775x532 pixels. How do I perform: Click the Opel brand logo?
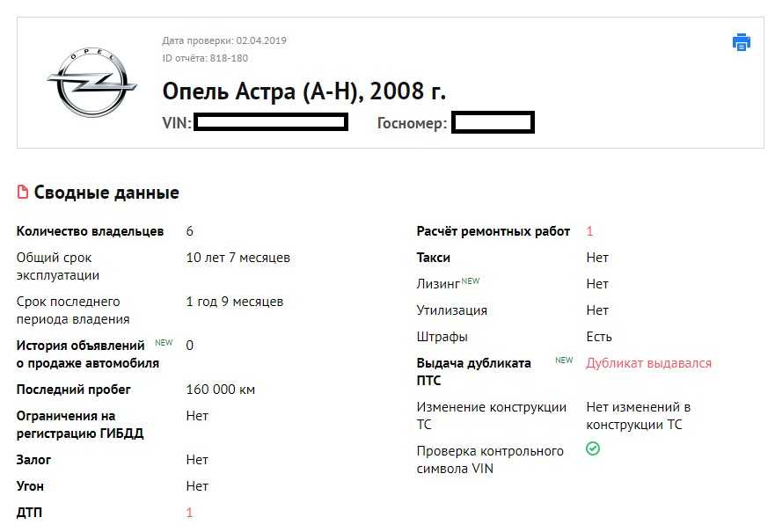[91, 83]
